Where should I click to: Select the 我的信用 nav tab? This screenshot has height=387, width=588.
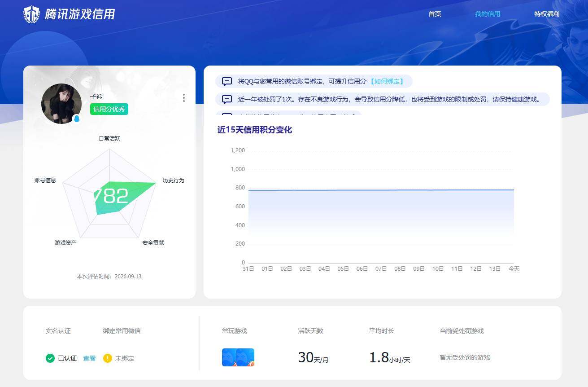pyautogui.click(x=488, y=14)
